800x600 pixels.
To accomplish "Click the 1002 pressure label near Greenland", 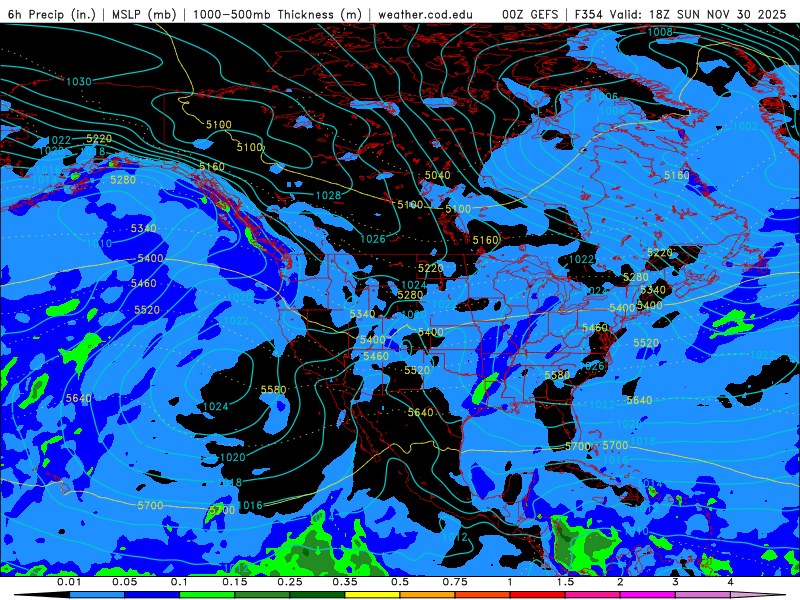I will click(x=745, y=126).
